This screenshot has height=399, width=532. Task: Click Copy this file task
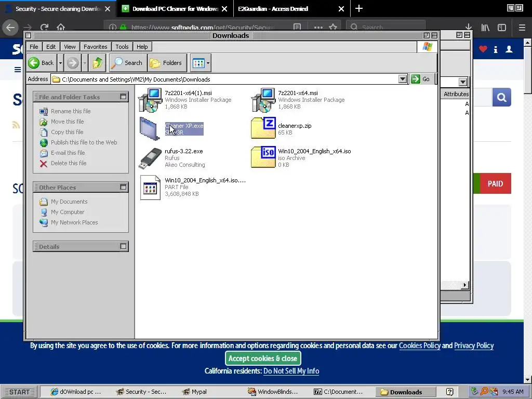pos(67,132)
